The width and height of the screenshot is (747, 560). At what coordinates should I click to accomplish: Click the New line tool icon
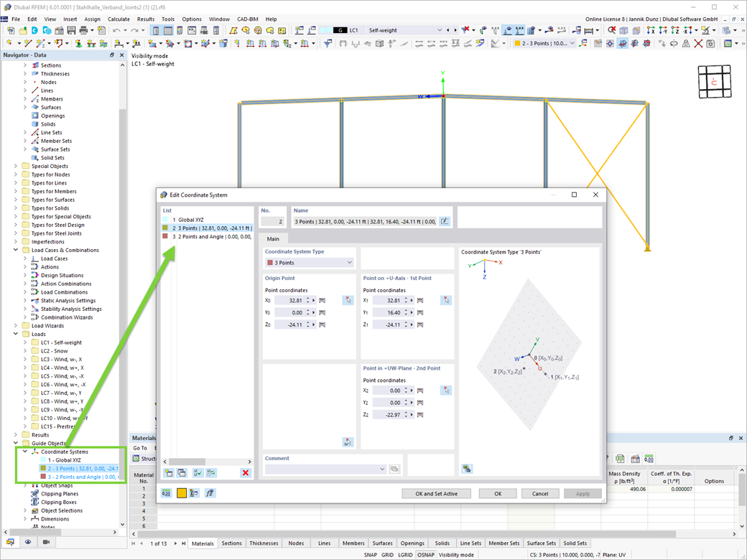(27, 43)
